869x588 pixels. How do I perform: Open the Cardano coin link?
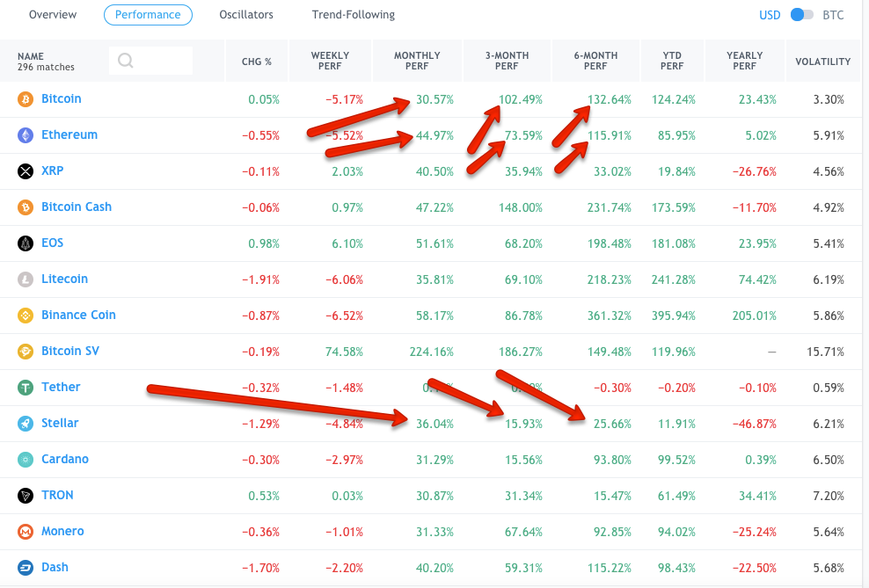click(65, 460)
